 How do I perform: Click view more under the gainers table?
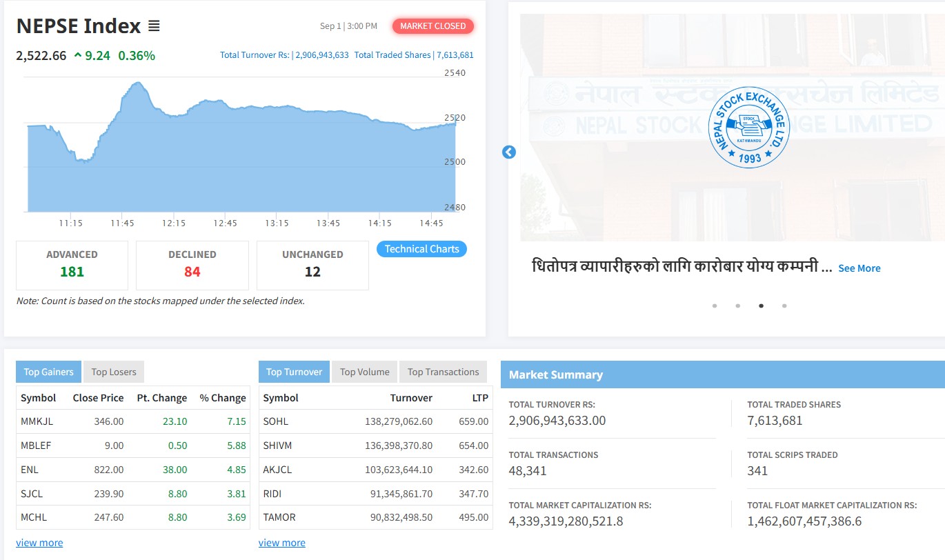pyautogui.click(x=39, y=543)
